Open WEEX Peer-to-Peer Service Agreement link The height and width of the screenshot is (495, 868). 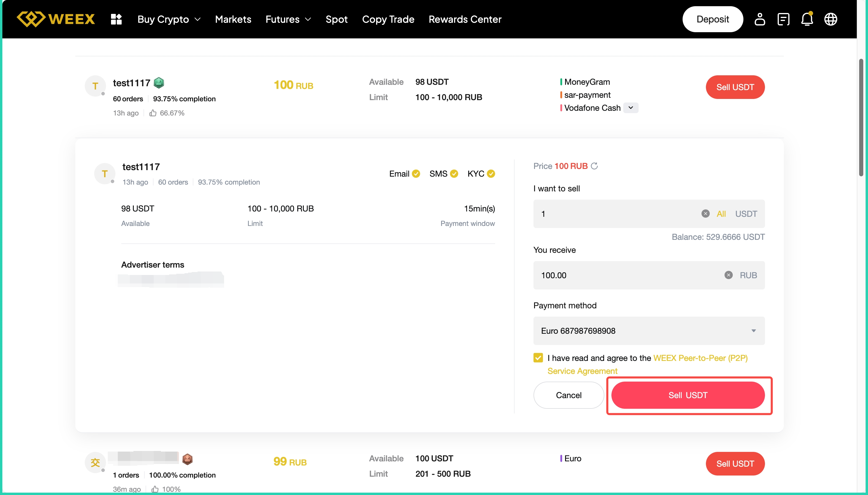tap(700, 358)
